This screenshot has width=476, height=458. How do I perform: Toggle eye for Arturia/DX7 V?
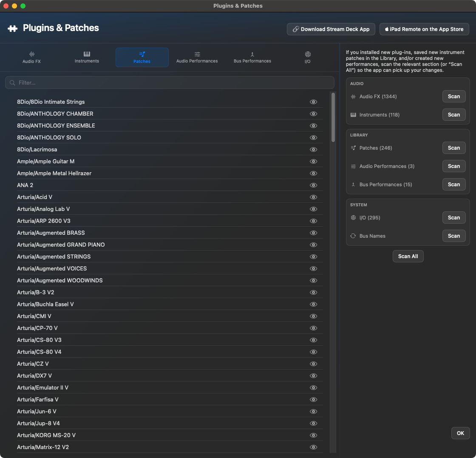[313, 376]
